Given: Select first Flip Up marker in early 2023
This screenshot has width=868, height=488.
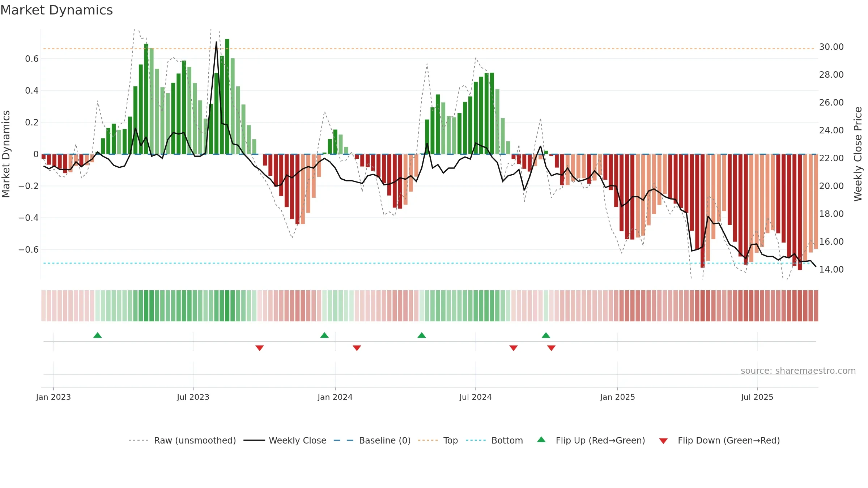Looking at the screenshot, I should coord(98,335).
